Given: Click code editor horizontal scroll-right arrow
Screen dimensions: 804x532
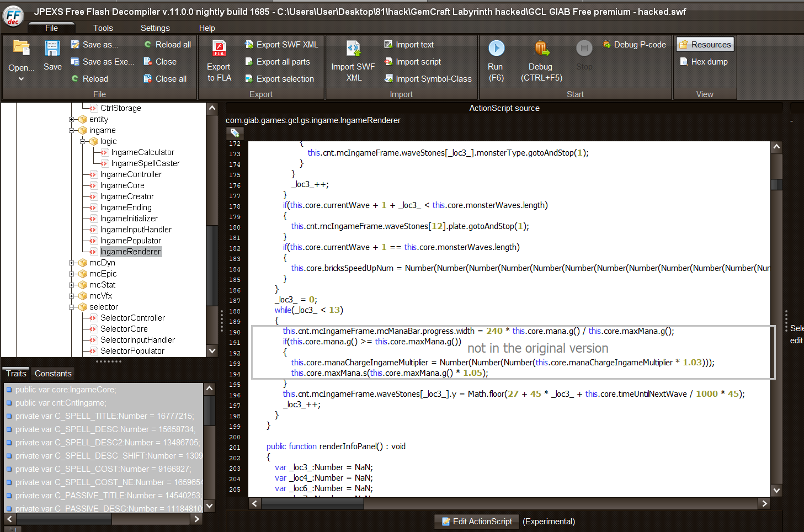Looking at the screenshot, I should 764,503.
